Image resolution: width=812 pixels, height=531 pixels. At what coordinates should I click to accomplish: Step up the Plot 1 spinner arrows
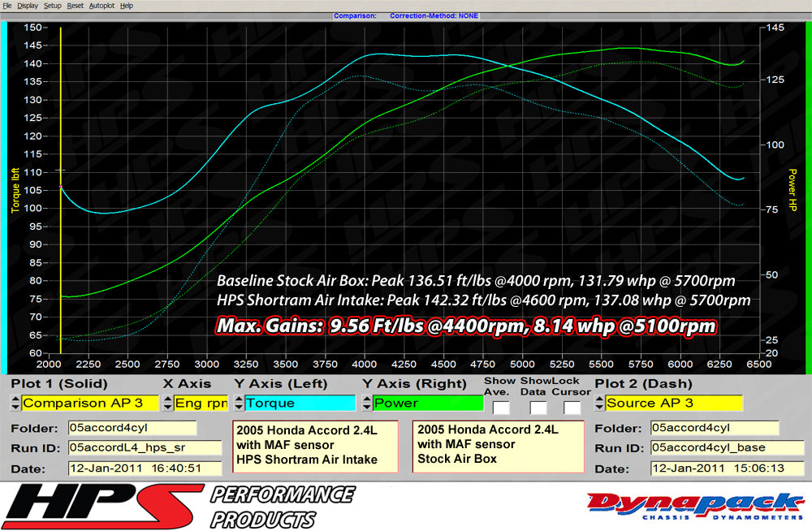(15, 400)
